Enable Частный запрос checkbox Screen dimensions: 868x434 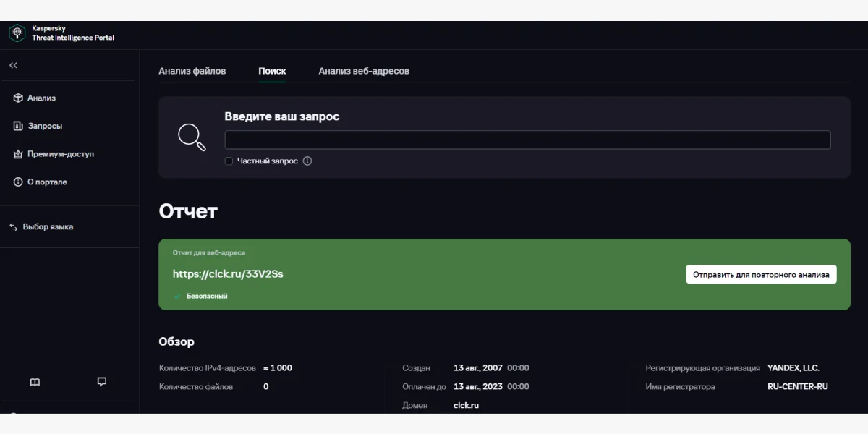[x=229, y=161]
